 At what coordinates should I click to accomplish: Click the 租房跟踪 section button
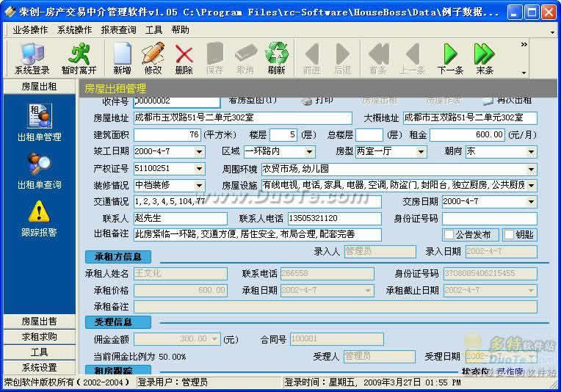118,370
